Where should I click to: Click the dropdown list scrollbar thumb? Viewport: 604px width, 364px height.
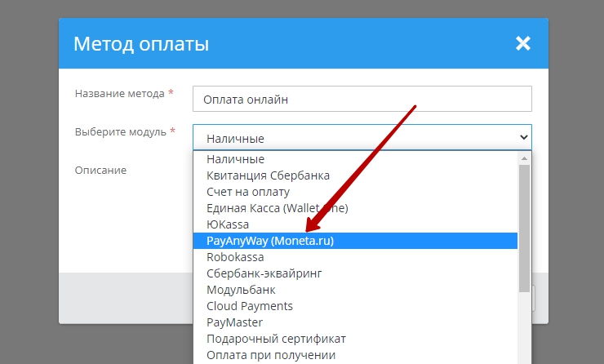click(x=524, y=229)
